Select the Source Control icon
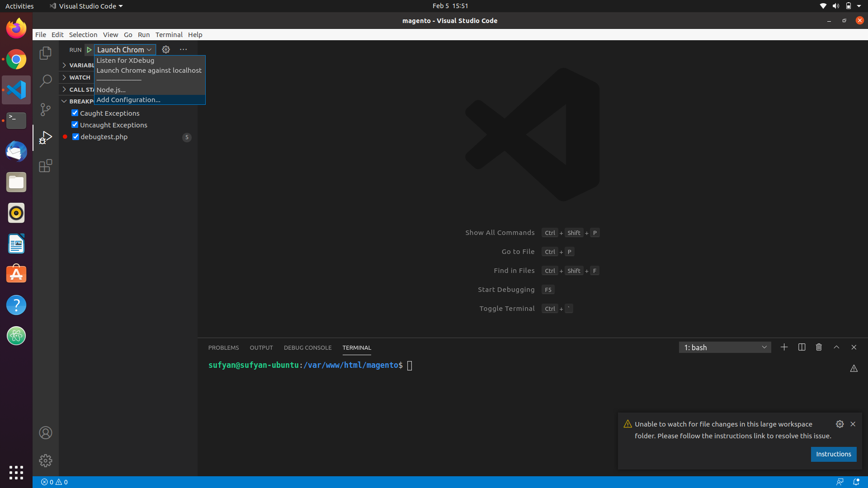This screenshot has height=488, width=868. pos(45,109)
